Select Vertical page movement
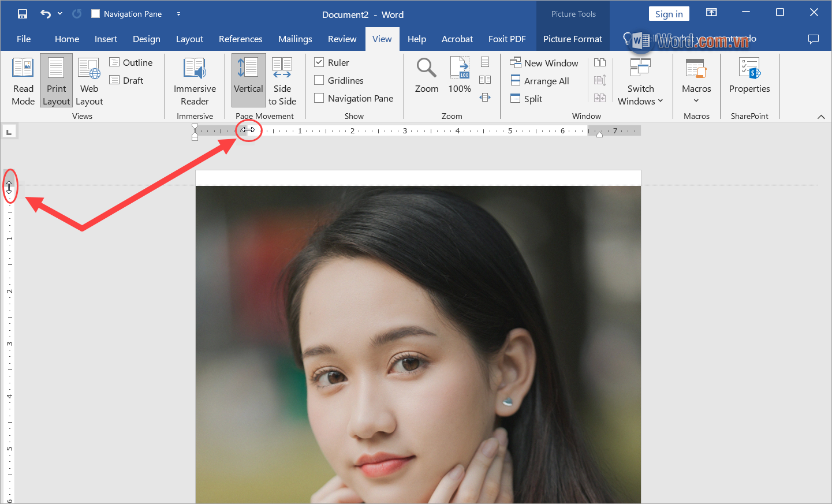 click(x=248, y=81)
